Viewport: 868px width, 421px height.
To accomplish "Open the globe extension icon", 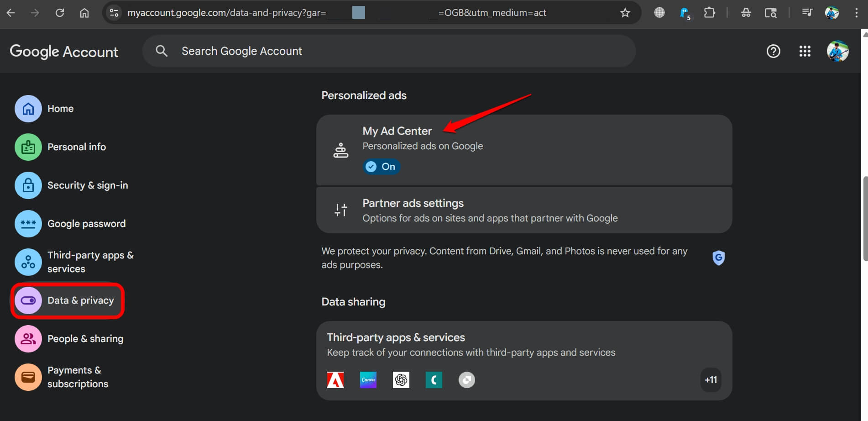I will click(x=659, y=13).
